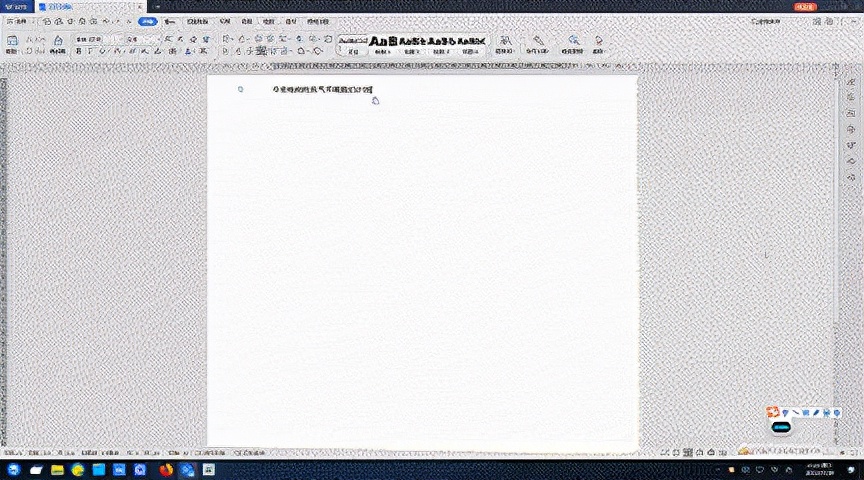
Task: Apply the Heading 3 style
Action: [441, 45]
